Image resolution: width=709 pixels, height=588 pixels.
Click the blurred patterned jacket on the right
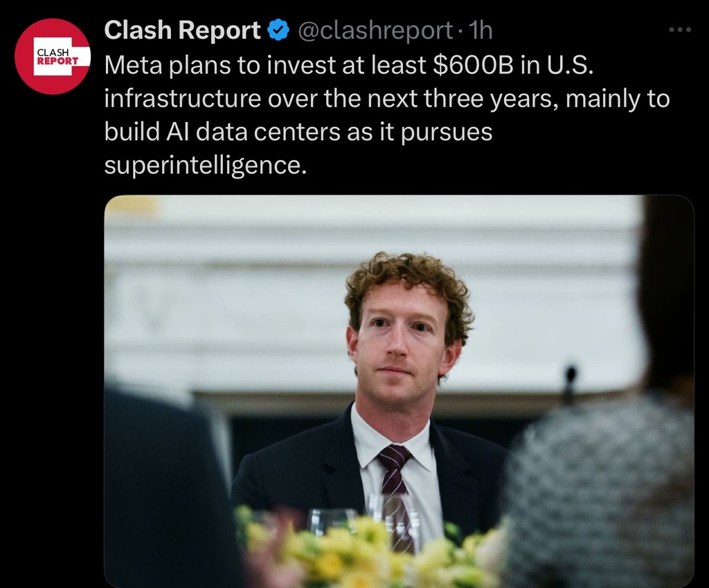coord(602,485)
